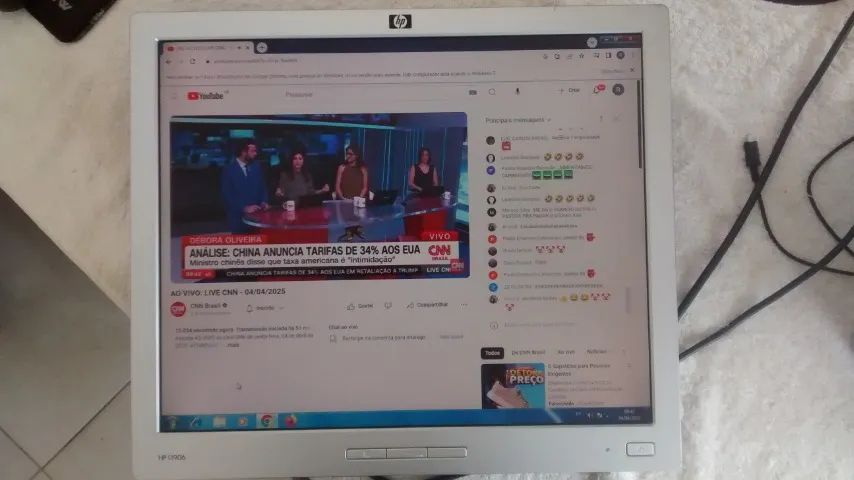Image resolution: width=854 pixels, height=480 pixels.
Task: Open the YouTube account avatar menu
Action: [618, 89]
